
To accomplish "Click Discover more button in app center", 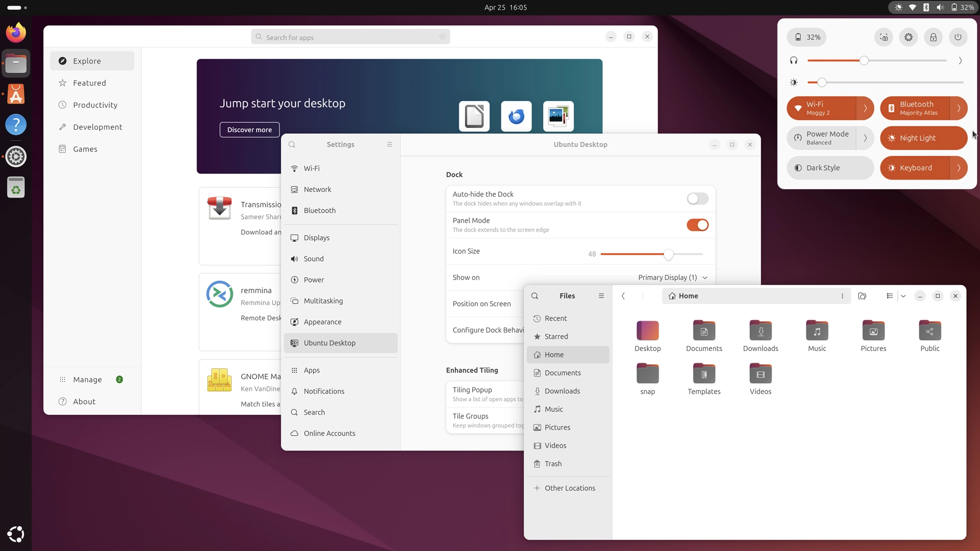I will click(249, 129).
